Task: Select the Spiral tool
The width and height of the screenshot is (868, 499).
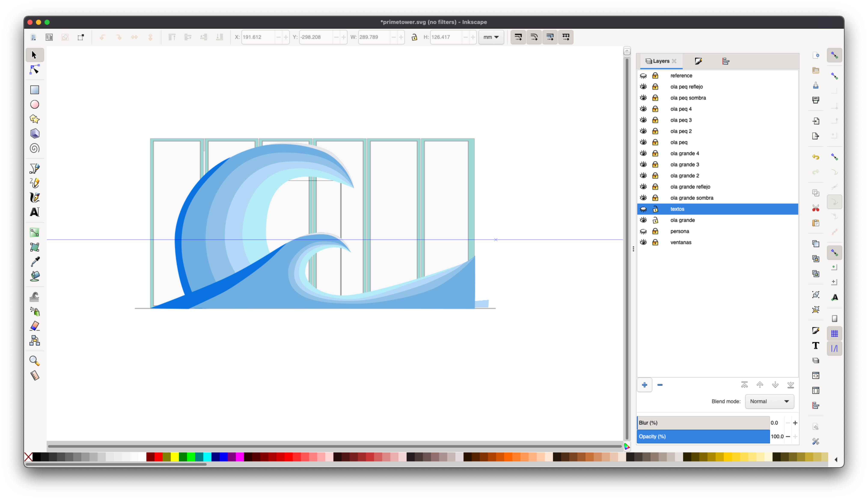Action: (35, 148)
